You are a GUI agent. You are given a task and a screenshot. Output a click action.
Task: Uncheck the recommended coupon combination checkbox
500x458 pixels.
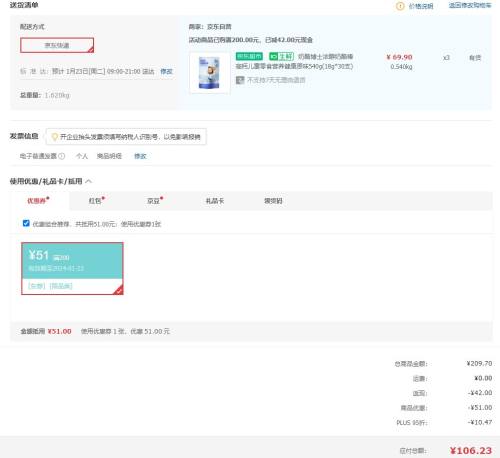coord(26,223)
